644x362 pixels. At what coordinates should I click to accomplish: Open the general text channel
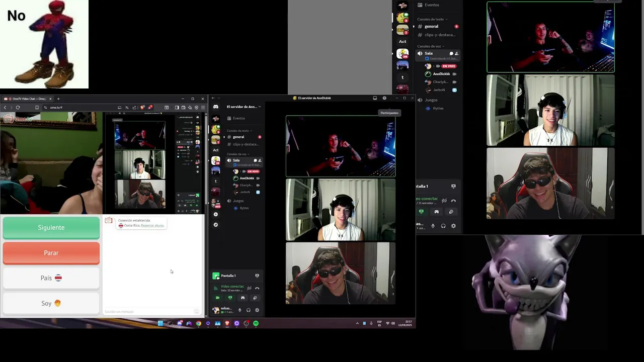click(244, 137)
